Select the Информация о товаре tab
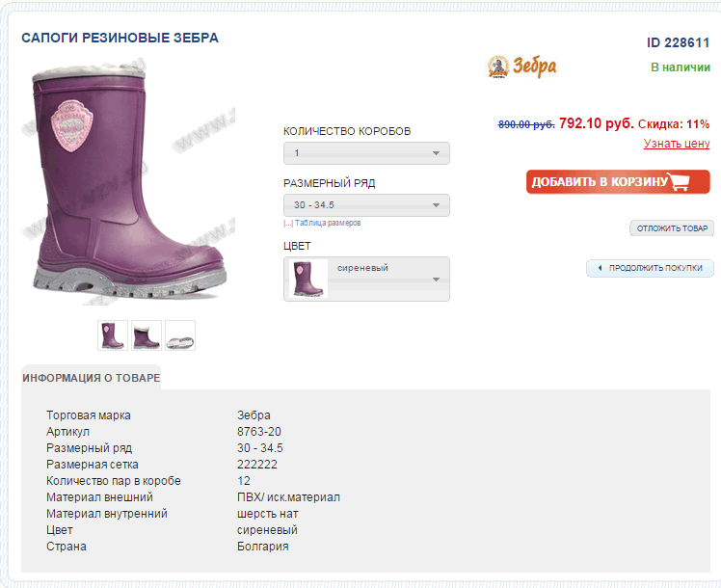 click(92, 378)
